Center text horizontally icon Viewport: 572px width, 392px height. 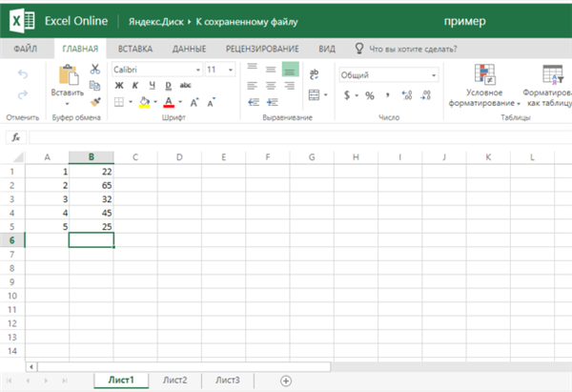coord(271,86)
